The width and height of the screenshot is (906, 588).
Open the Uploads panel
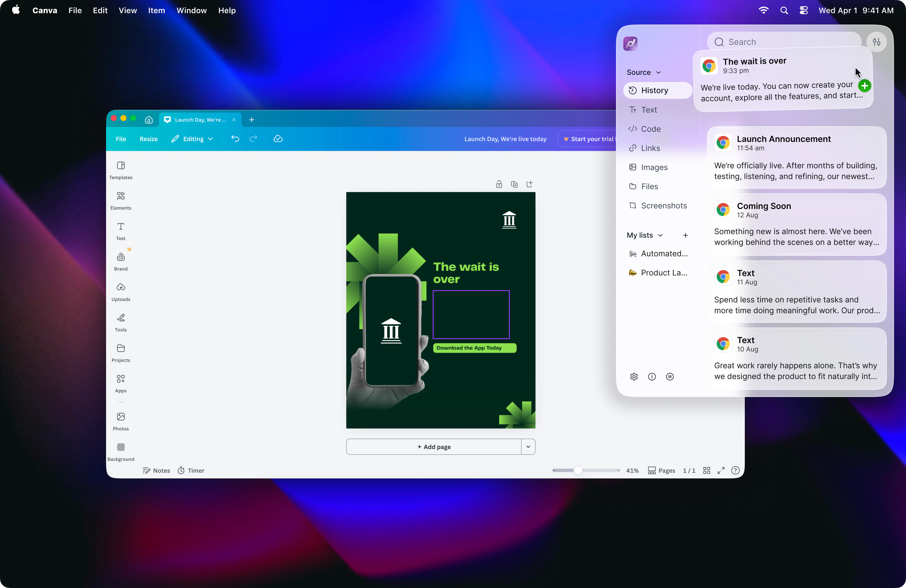tap(121, 292)
